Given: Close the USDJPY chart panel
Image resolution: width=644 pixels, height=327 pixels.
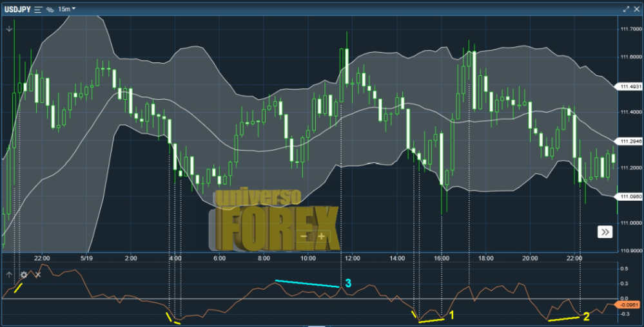Looking at the screenshot, I should (637, 9).
